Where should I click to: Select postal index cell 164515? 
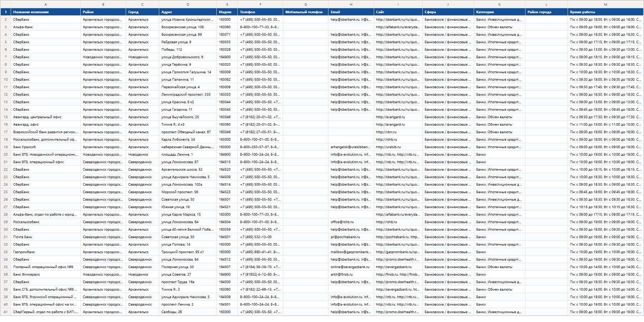(x=227, y=162)
